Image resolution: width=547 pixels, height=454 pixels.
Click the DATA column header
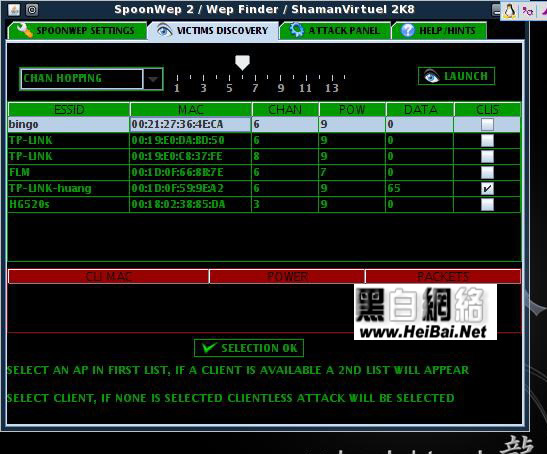[420, 110]
